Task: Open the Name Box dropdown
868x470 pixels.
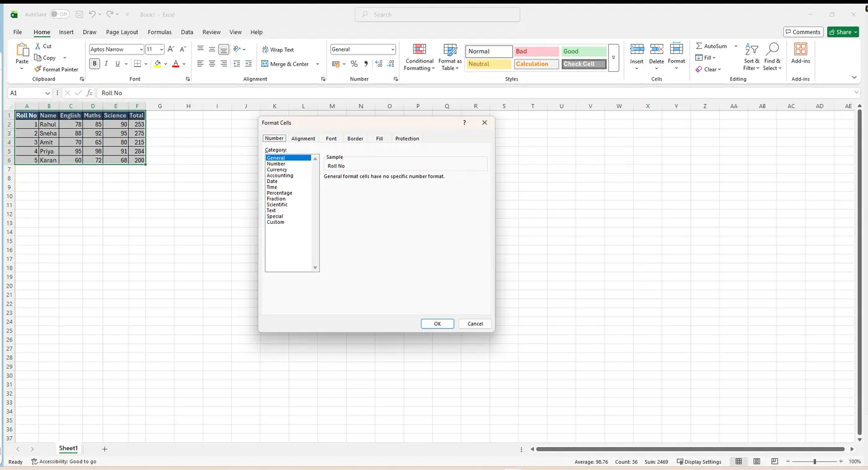Action: click(x=47, y=93)
